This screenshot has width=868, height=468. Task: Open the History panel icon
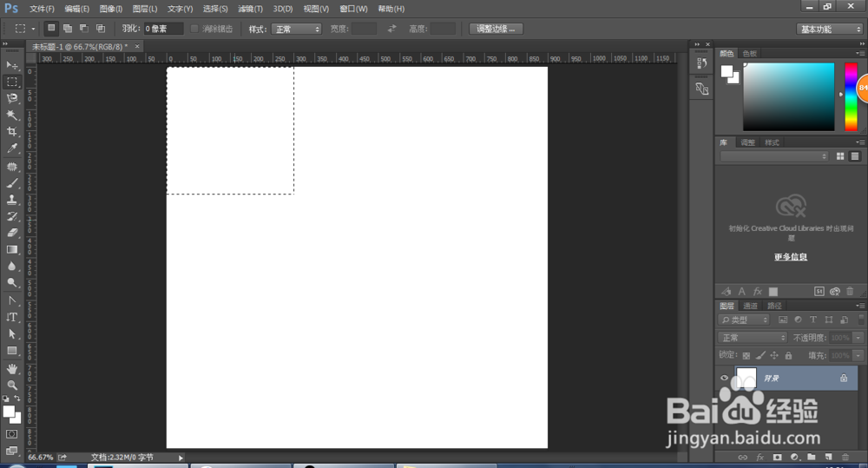point(701,63)
